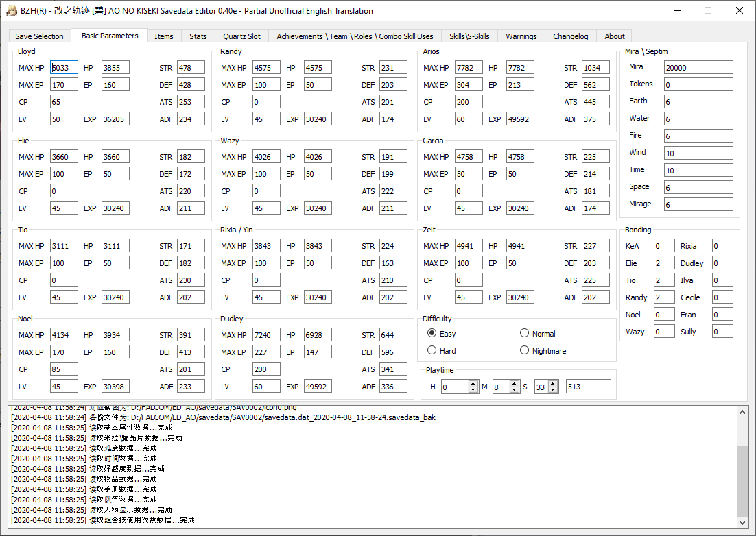The height and width of the screenshot is (536, 756).
Task: Click the KeA bonding field
Action: tap(664, 246)
